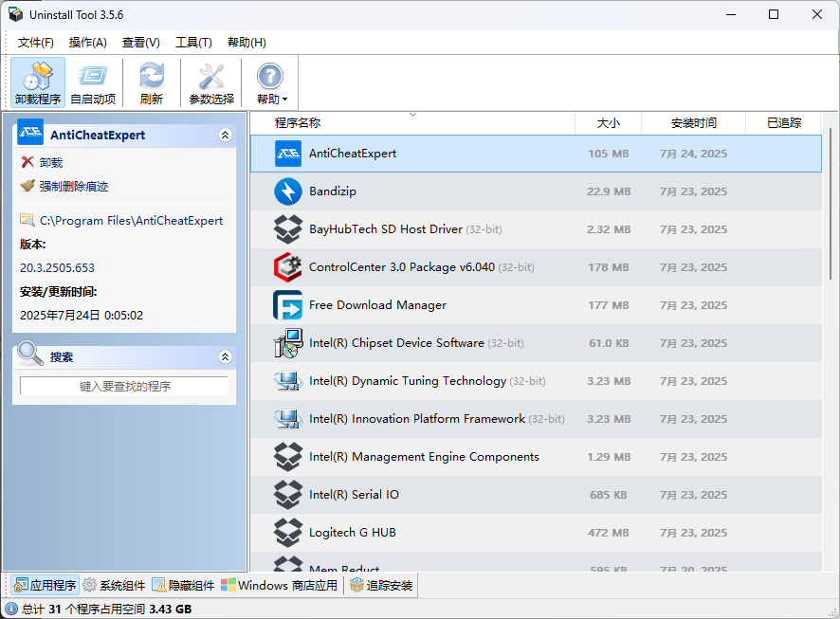Open the 查看(V) menu
The image size is (840, 619).
point(141,43)
